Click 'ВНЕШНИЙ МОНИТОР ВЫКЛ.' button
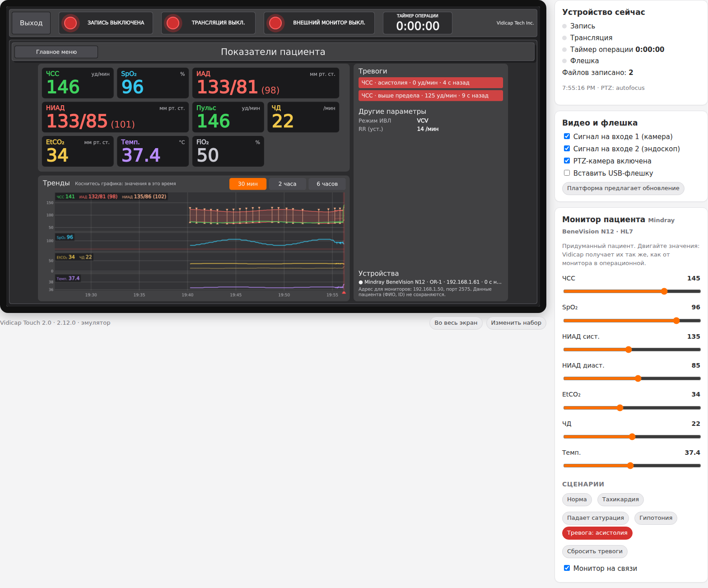The width and height of the screenshot is (708, 588). [x=319, y=23]
